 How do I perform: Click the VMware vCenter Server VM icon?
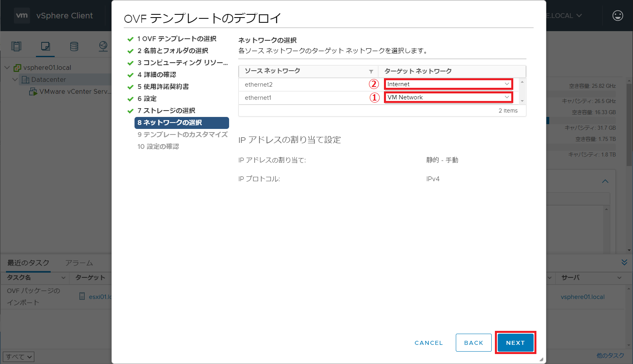33,92
